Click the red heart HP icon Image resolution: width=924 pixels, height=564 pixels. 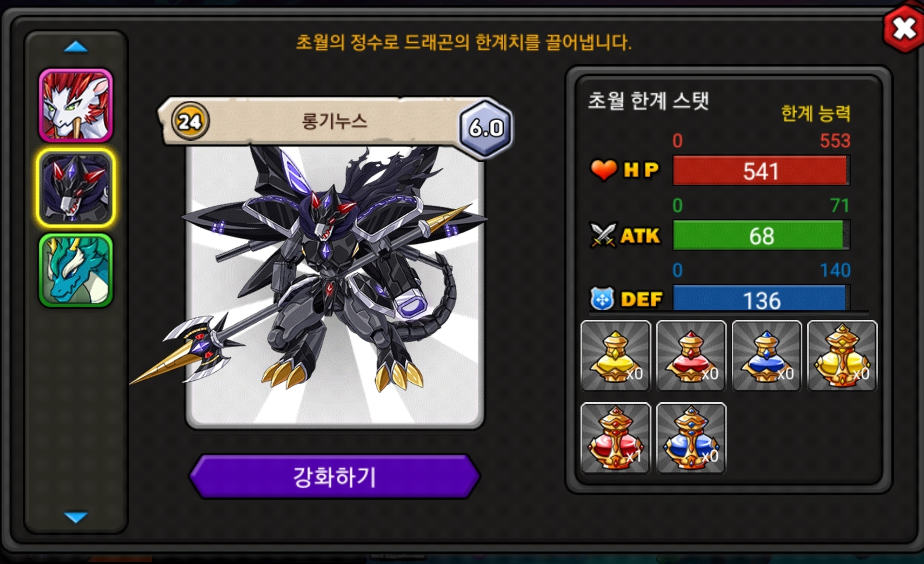(603, 170)
